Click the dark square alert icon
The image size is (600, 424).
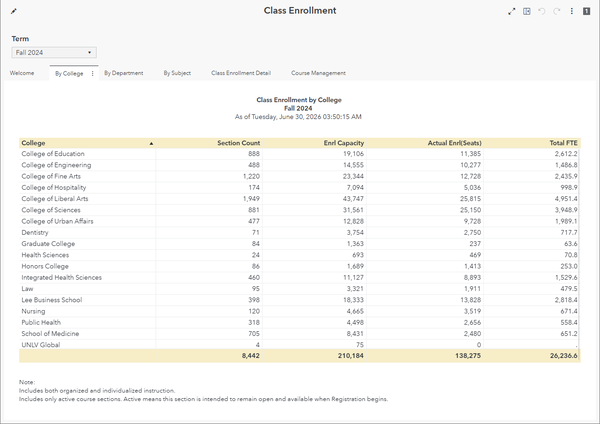coord(586,11)
